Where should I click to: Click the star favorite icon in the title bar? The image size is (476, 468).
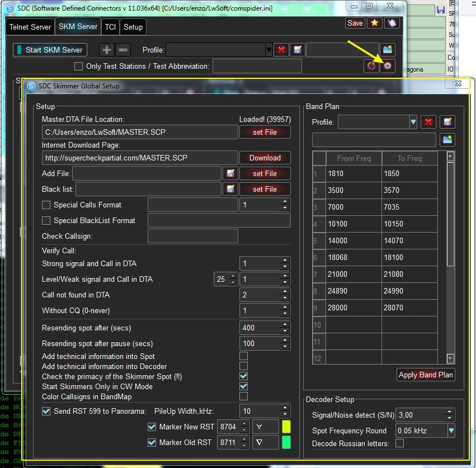click(375, 23)
